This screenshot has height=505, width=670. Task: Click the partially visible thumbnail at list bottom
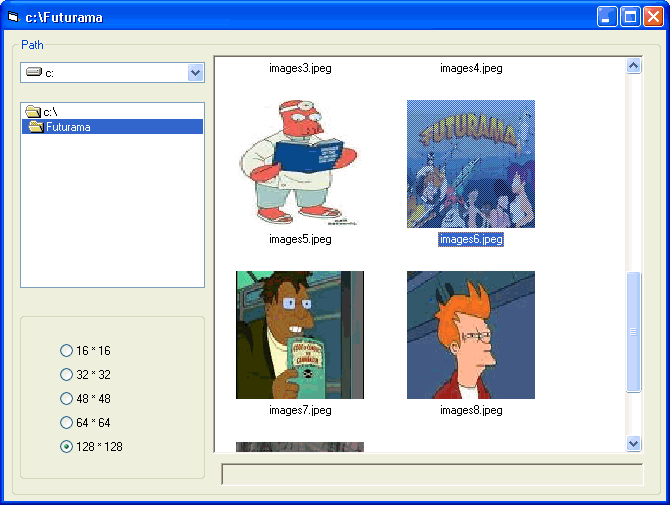(300, 447)
